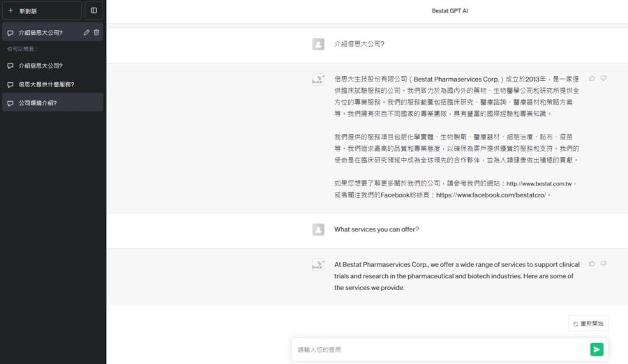This screenshot has height=364, width=628.
Task: Click the Bestat GPT AI header title
Action: click(449, 11)
